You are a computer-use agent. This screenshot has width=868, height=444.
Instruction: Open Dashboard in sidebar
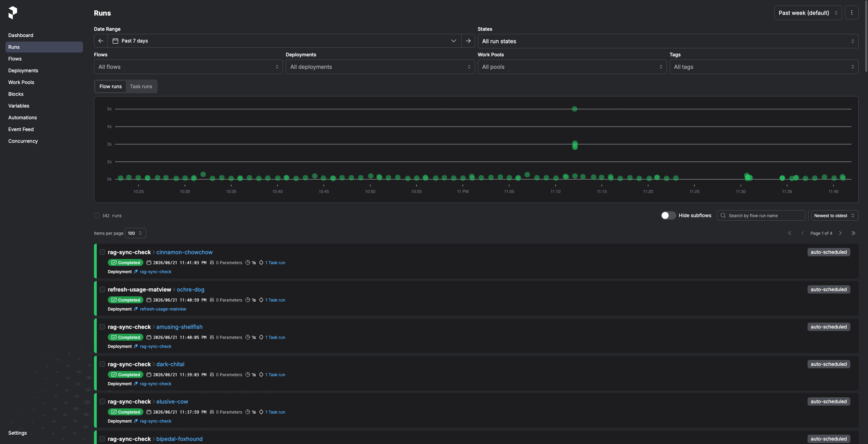point(44,35)
